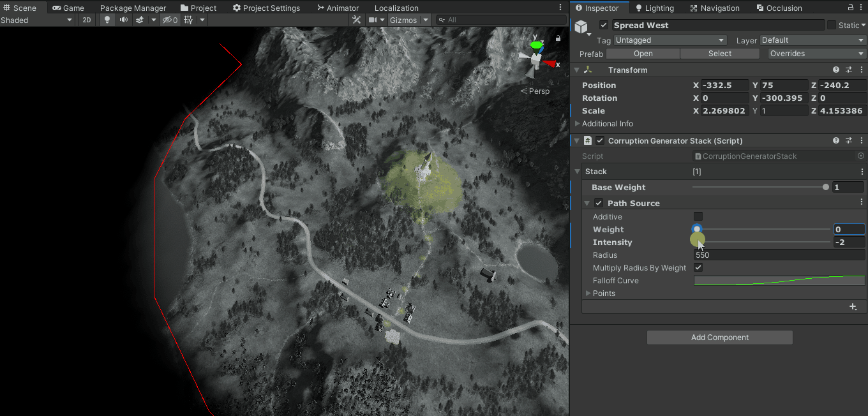Toggle 2D scene view mode
Image resolution: width=868 pixels, height=416 pixels.
87,20
